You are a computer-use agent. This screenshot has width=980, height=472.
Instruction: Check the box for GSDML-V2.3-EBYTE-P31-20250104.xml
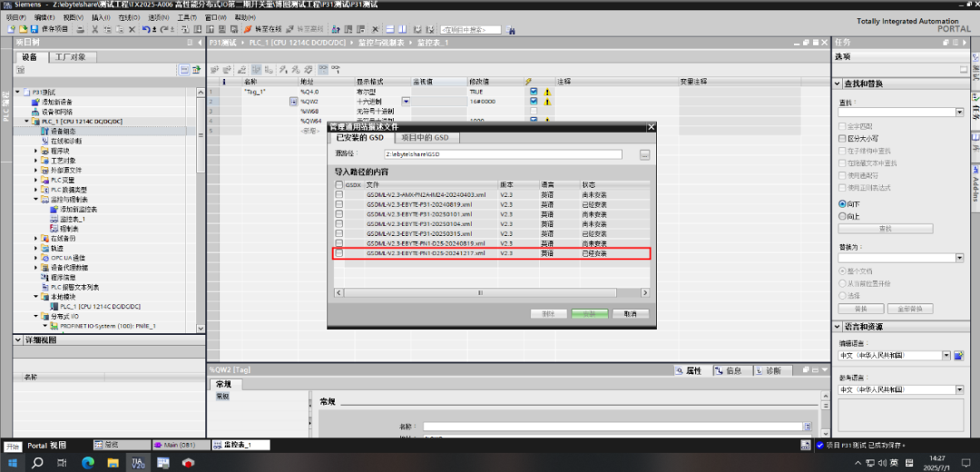click(x=339, y=223)
